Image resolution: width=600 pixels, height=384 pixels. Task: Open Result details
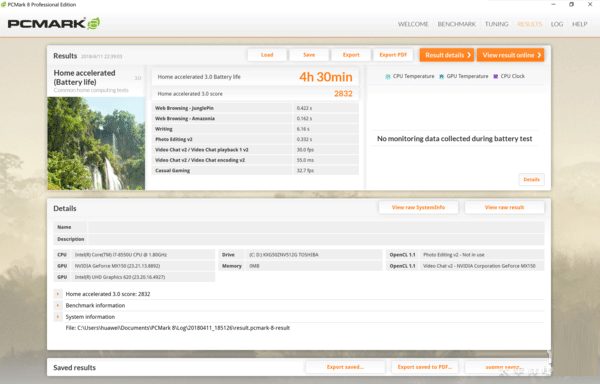click(447, 55)
